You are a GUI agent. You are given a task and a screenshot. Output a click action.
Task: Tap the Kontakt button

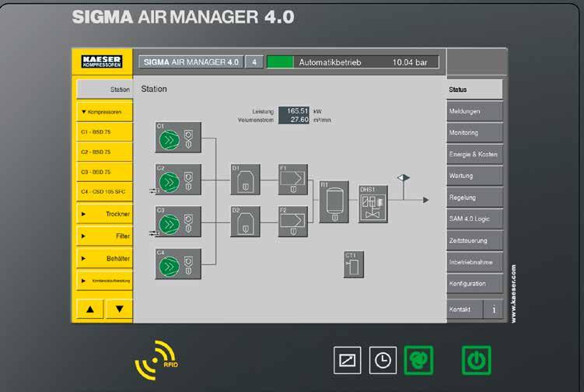[x=464, y=310]
